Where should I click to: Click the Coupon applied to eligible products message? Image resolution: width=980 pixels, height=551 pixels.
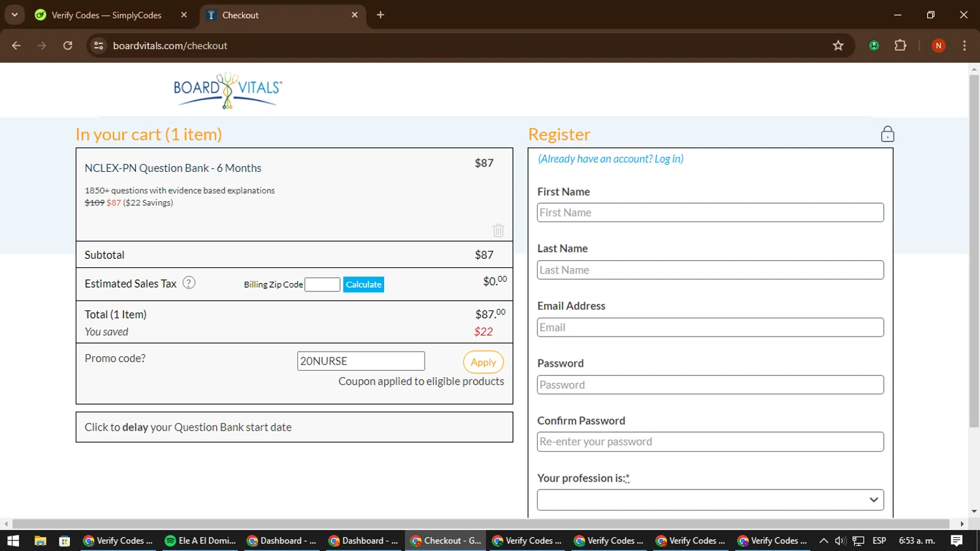(421, 381)
